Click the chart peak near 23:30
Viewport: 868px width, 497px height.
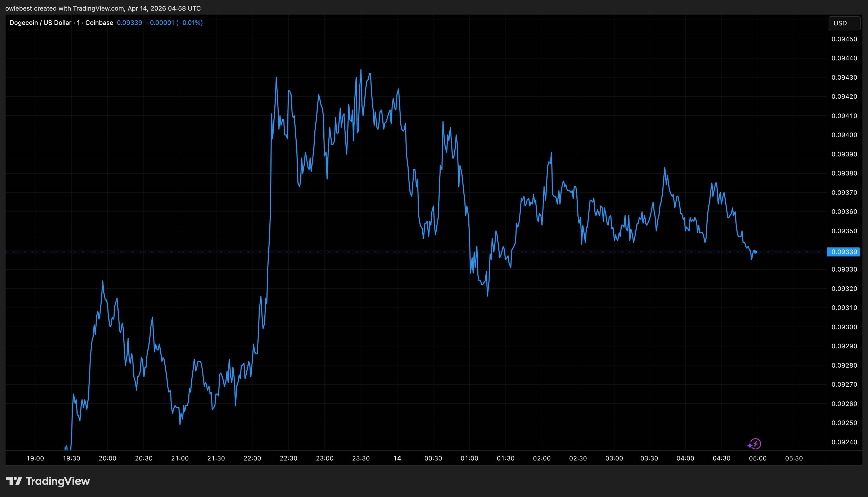[x=361, y=70]
